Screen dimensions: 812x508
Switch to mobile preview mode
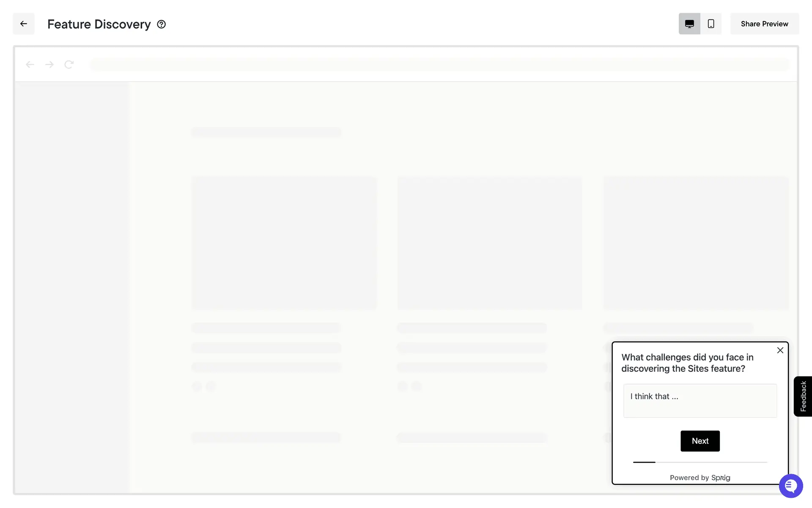pos(711,24)
